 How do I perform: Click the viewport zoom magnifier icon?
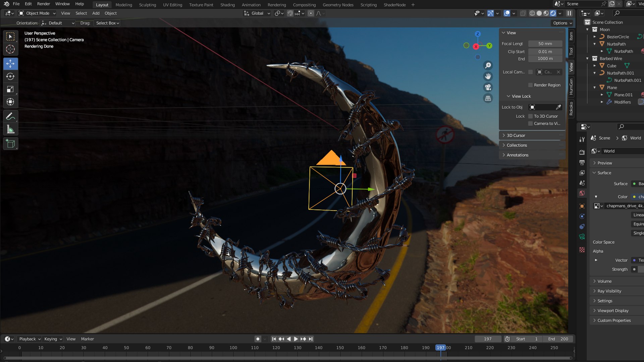coord(488,65)
